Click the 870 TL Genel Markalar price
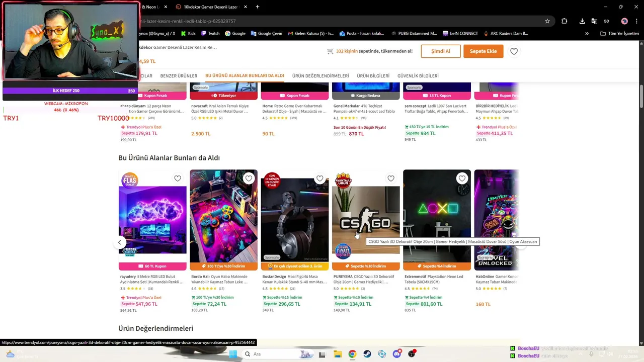This screenshot has width=644, height=362. tap(356, 134)
